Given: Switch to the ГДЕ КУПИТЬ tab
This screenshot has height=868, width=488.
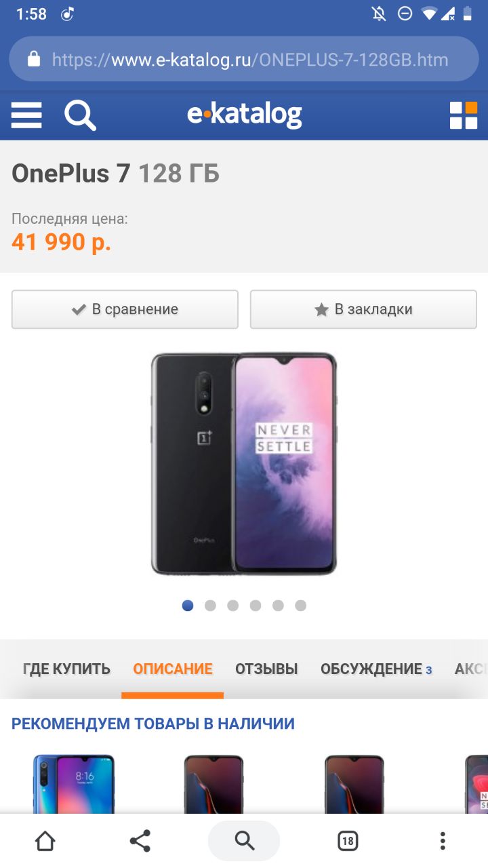Looking at the screenshot, I should pos(66,669).
